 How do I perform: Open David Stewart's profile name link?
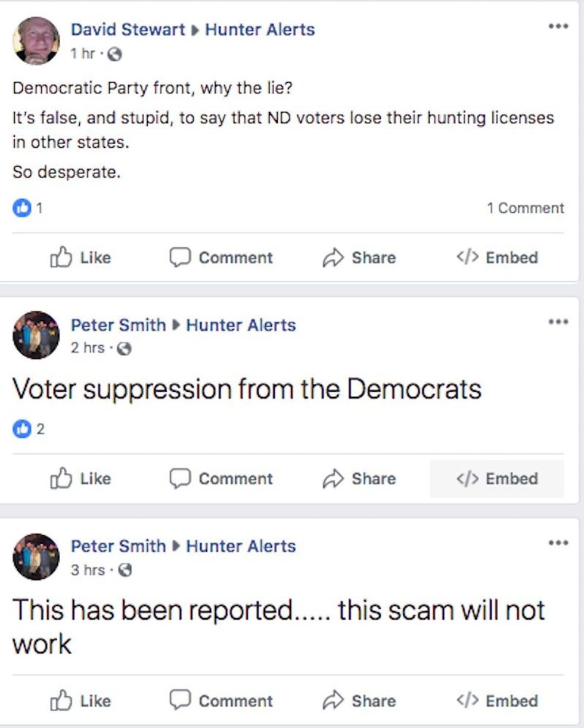[128, 29]
